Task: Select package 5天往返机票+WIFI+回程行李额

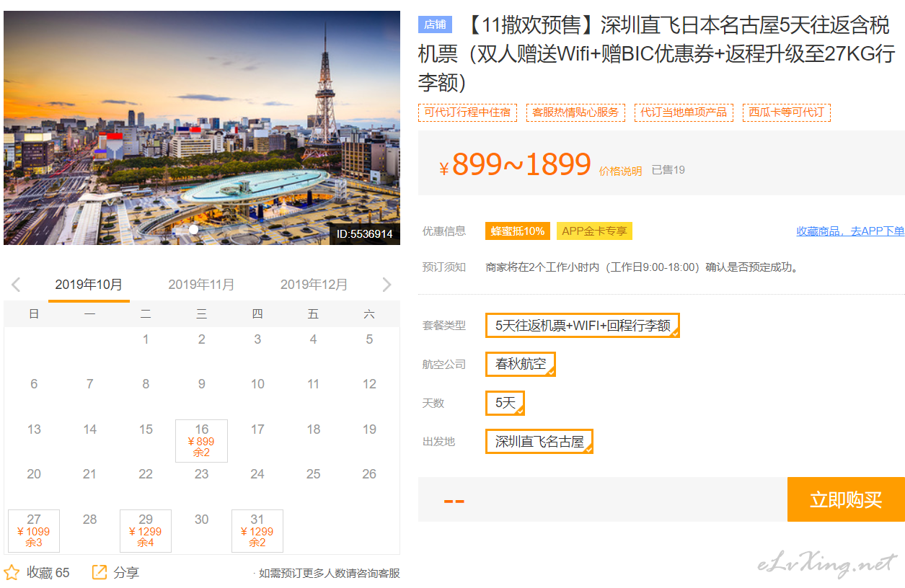Action: (x=583, y=325)
